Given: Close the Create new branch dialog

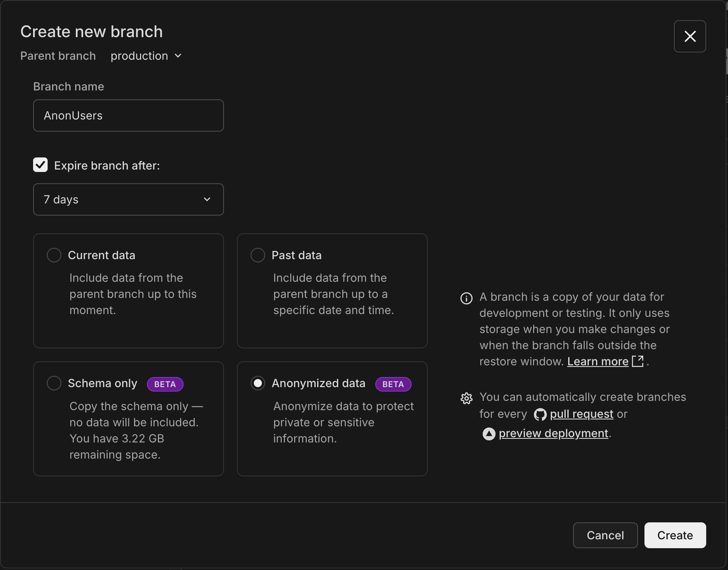Looking at the screenshot, I should 690,36.
